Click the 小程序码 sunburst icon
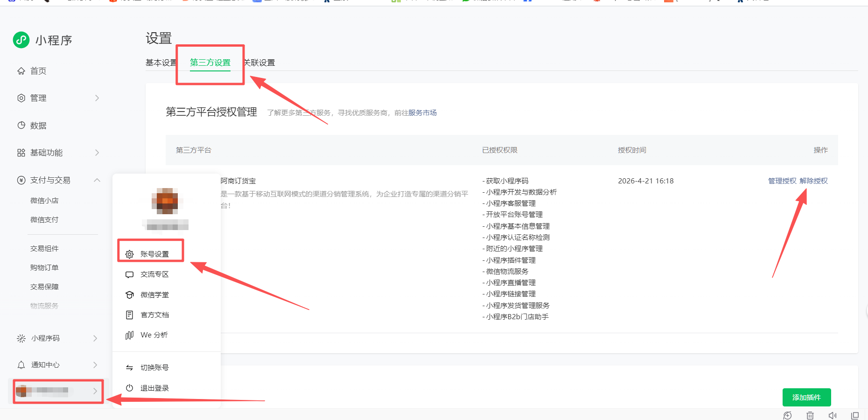868x420 pixels. [x=21, y=338]
